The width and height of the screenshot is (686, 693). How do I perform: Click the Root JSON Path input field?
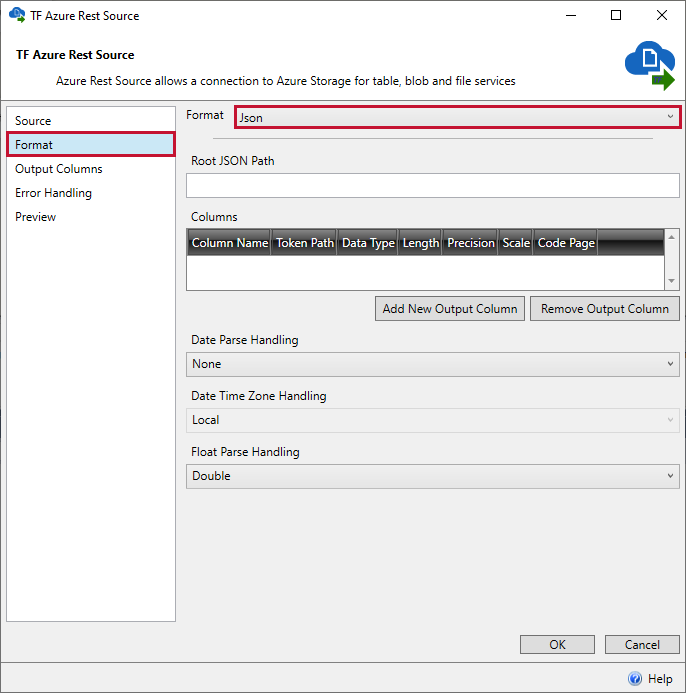433,185
